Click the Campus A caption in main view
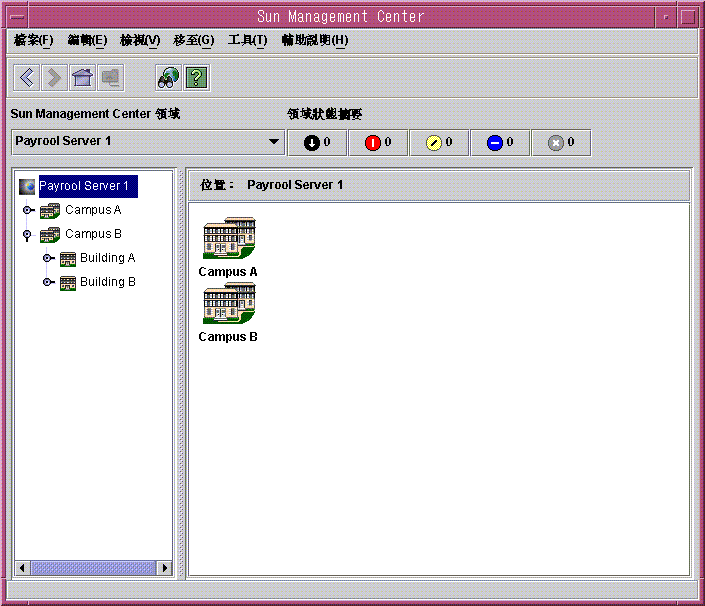The image size is (705, 606). [x=228, y=272]
